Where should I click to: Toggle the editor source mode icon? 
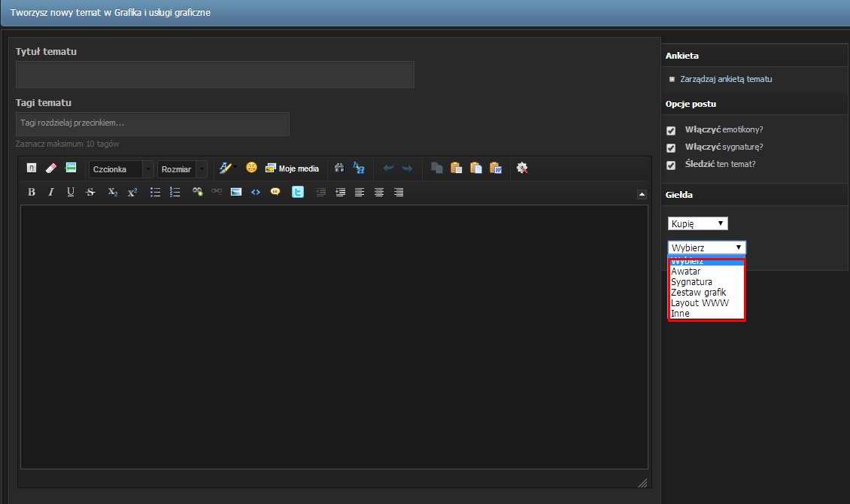click(32, 168)
